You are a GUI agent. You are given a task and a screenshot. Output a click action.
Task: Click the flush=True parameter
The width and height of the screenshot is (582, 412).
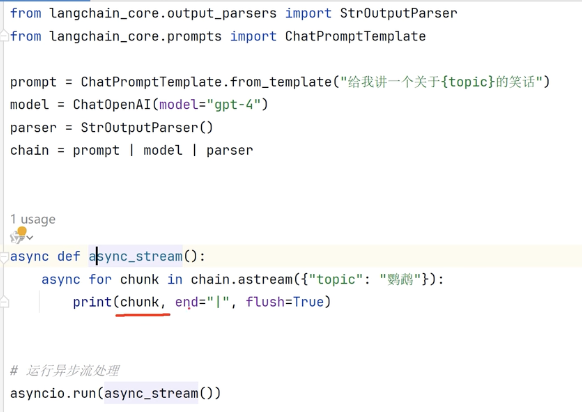pos(285,302)
